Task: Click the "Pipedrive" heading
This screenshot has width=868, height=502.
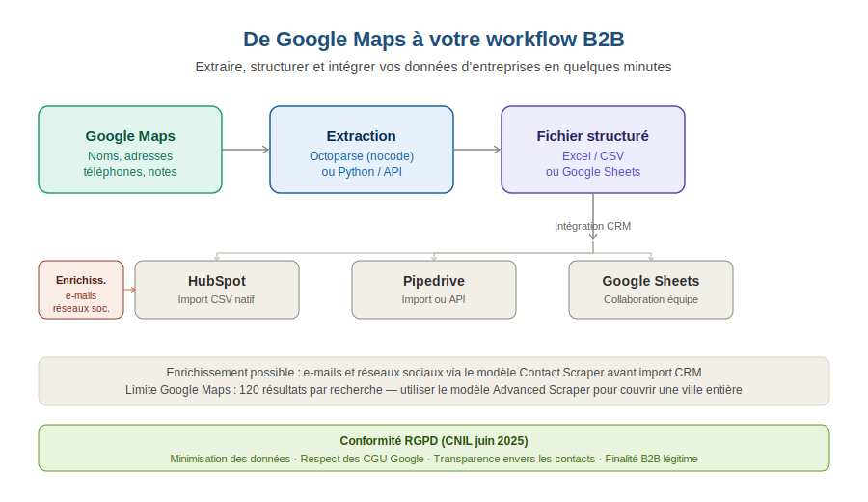Action: click(x=433, y=281)
